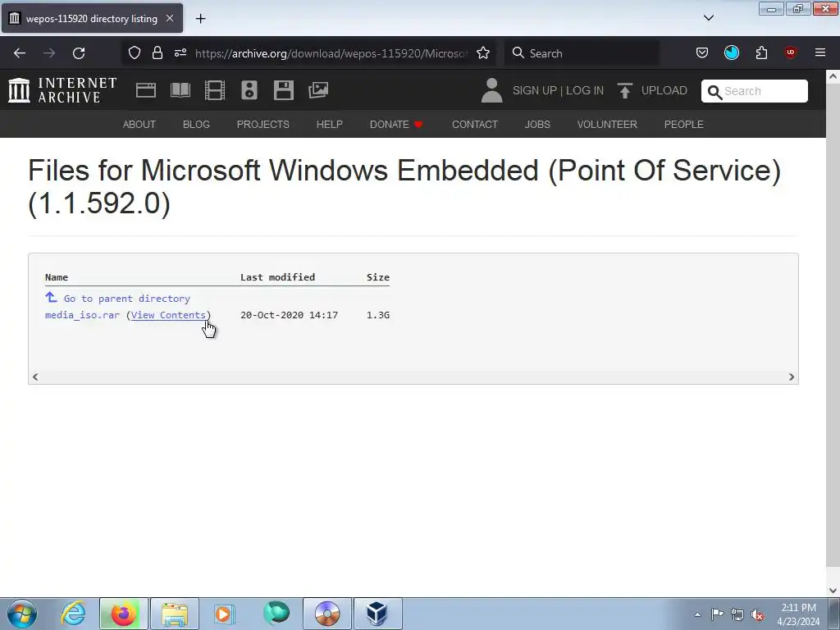Open the PEOPLE menu item
The width and height of the screenshot is (840, 630).
point(684,125)
